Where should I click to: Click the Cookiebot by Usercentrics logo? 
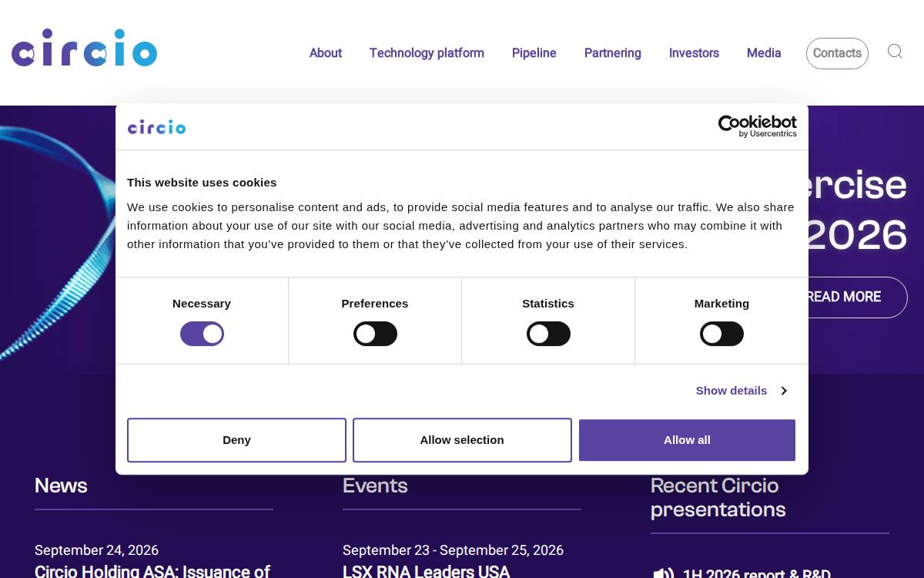click(x=758, y=126)
